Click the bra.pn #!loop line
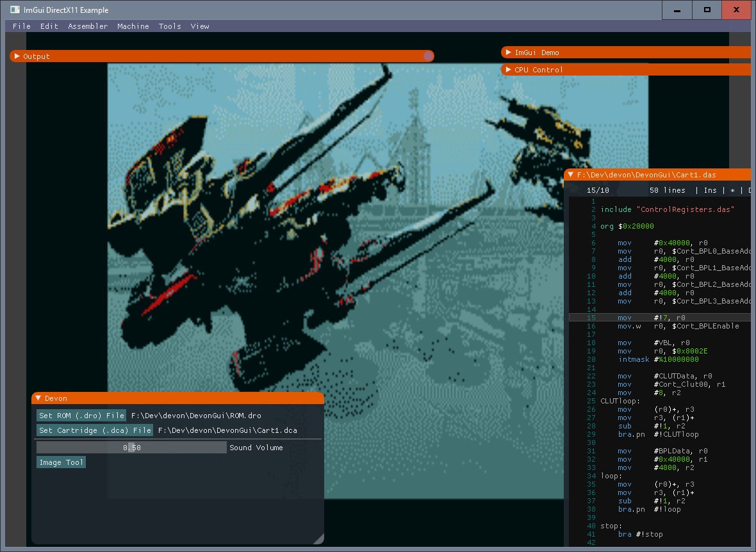Viewport: 756px width, 552px height. [650, 509]
